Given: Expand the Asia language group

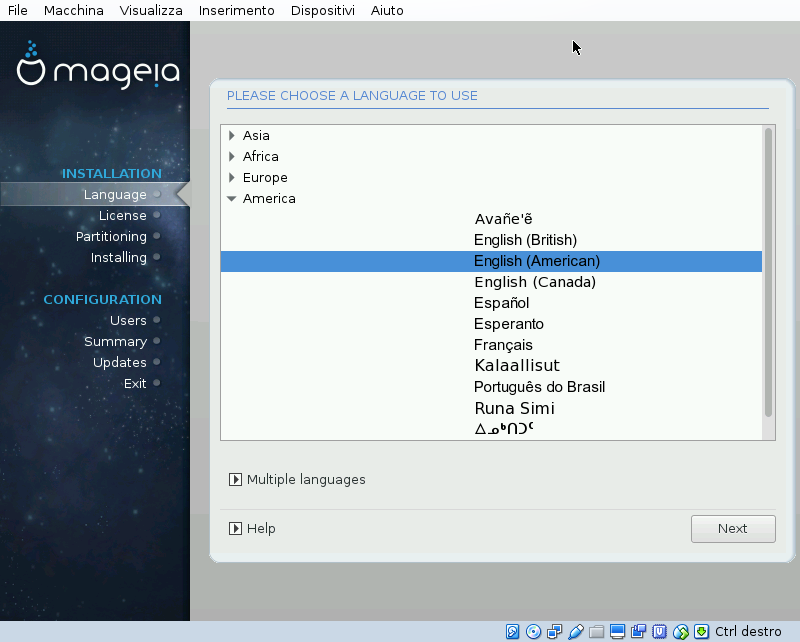Looking at the screenshot, I should click(232, 135).
